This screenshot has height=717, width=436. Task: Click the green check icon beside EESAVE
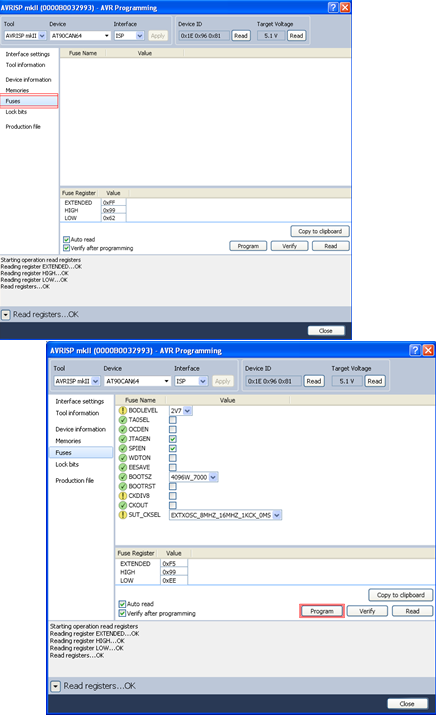click(123, 467)
